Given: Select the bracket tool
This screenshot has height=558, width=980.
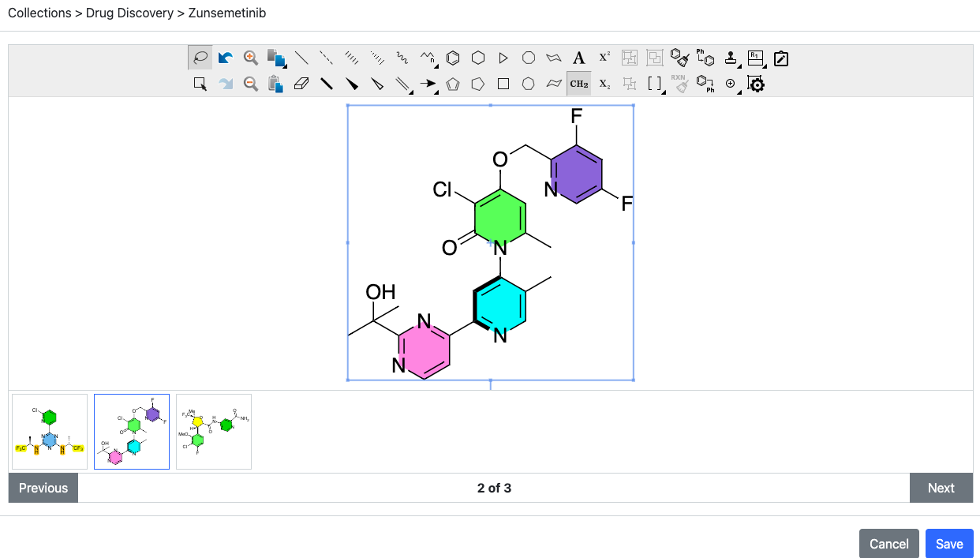Looking at the screenshot, I should click(654, 84).
